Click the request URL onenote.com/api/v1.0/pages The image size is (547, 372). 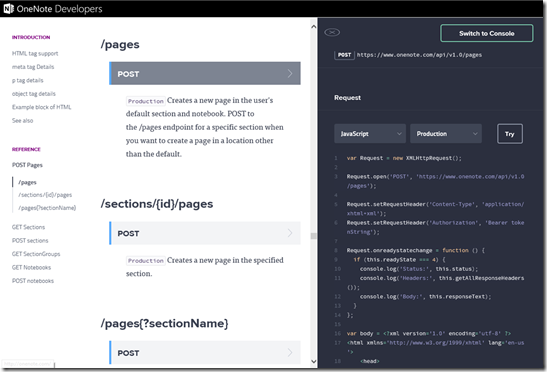419,55
